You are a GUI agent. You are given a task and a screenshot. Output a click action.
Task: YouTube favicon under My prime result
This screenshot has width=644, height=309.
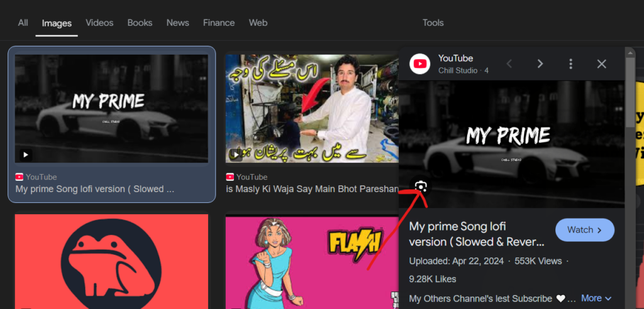point(19,177)
